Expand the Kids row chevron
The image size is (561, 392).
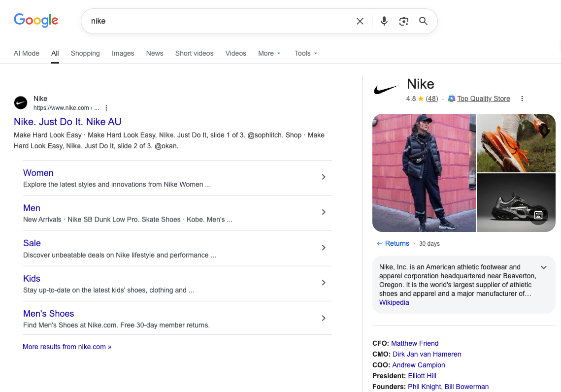coord(324,283)
